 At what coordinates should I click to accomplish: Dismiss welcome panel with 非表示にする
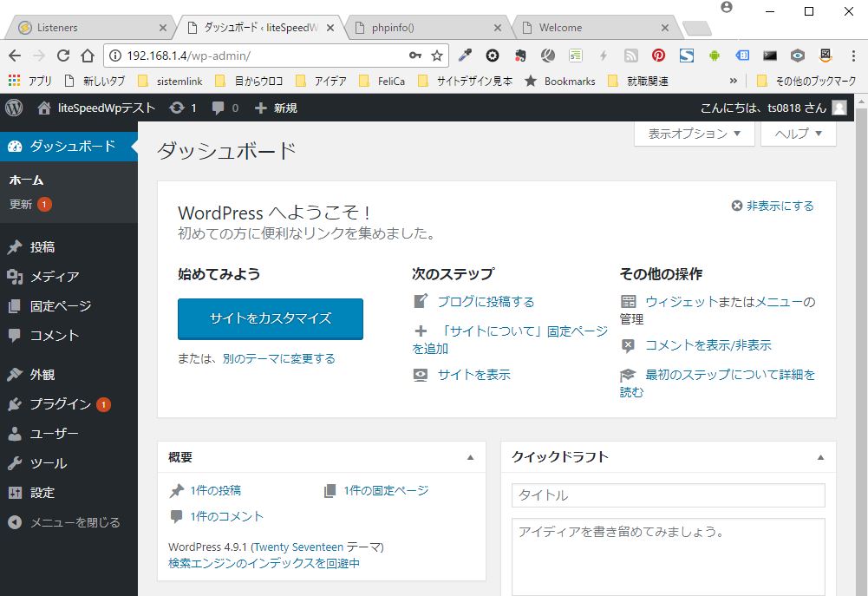point(773,206)
